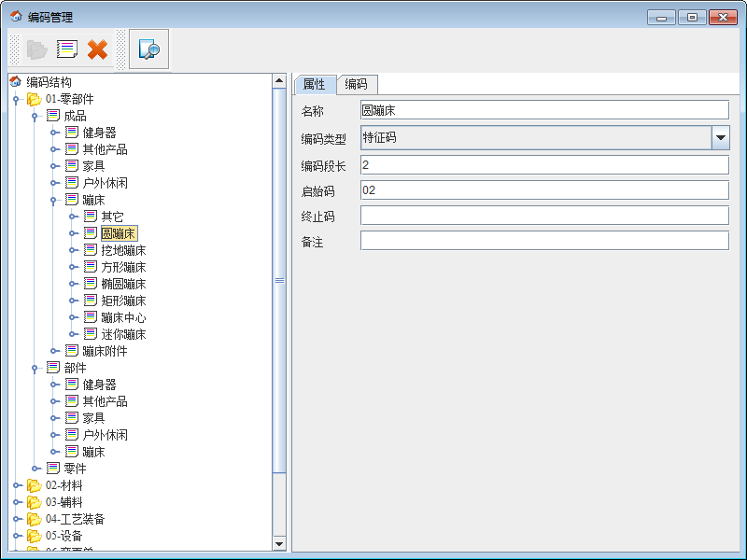Collapse the 蹦床 node under 成品
Viewport: 747px width, 560px height.
click(x=54, y=200)
